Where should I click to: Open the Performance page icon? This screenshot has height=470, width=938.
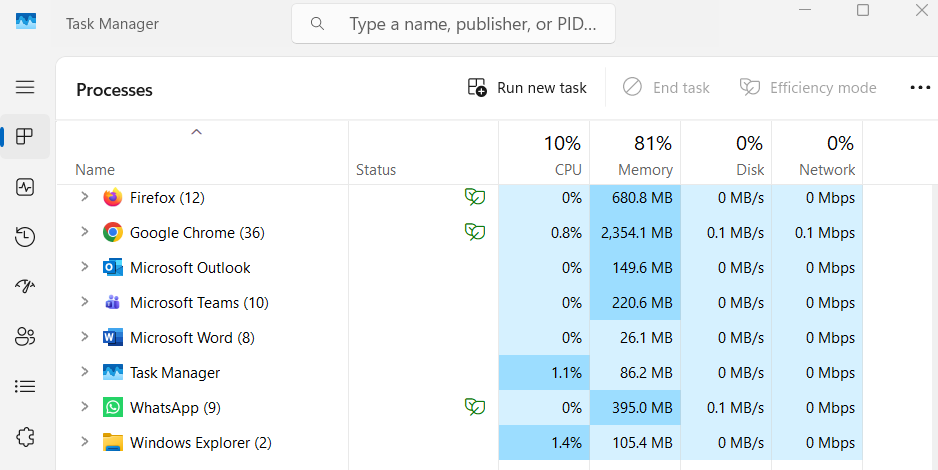(x=25, y=187)
